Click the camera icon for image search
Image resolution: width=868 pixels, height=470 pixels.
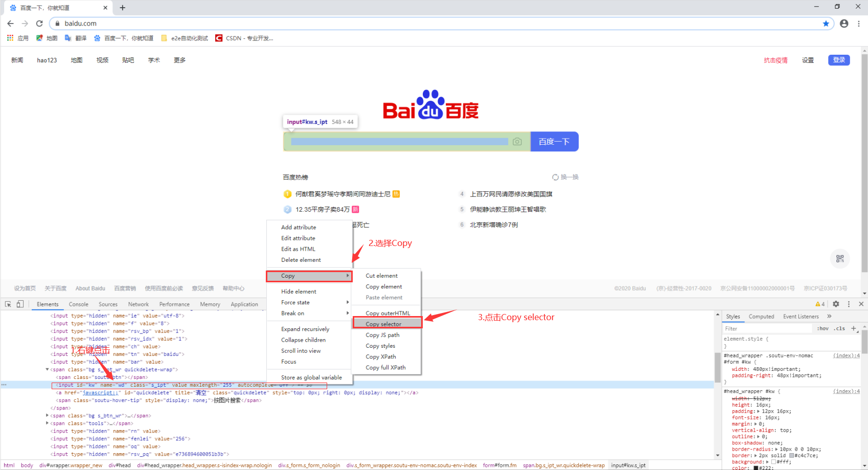click(x=517, y=142)
